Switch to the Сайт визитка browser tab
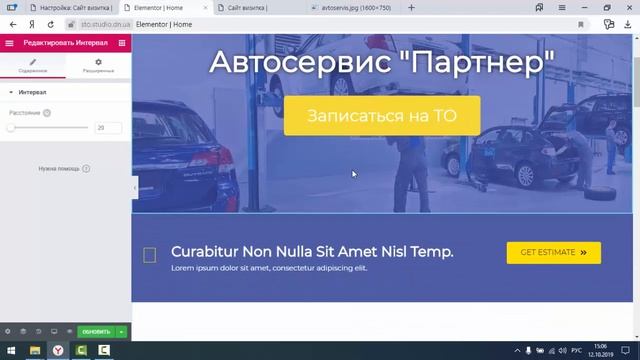 (x=248, y=8)
